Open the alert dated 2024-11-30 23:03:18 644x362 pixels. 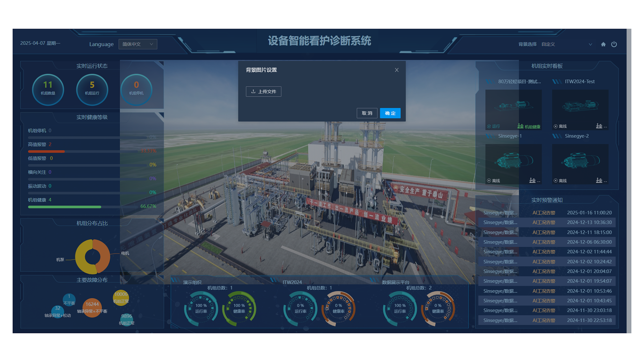(x=547, y=310)
